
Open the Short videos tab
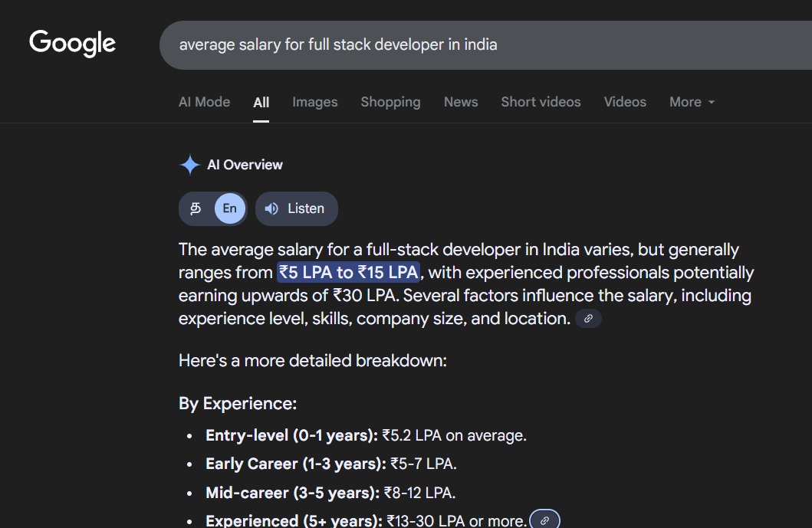coord(541,102)
